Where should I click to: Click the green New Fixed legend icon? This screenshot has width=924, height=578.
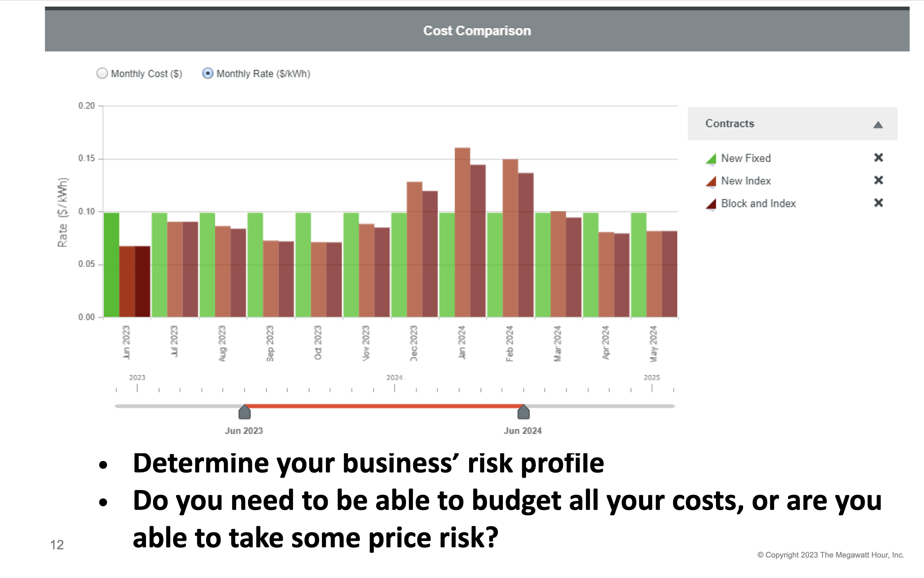711,159
